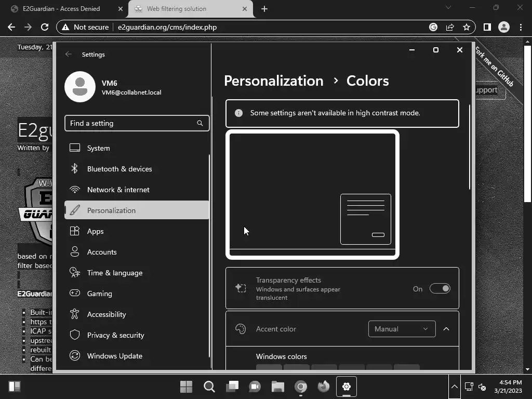Open Accounts settings category
The height and width of the screenshot is (399, 532).
[137, 252]
